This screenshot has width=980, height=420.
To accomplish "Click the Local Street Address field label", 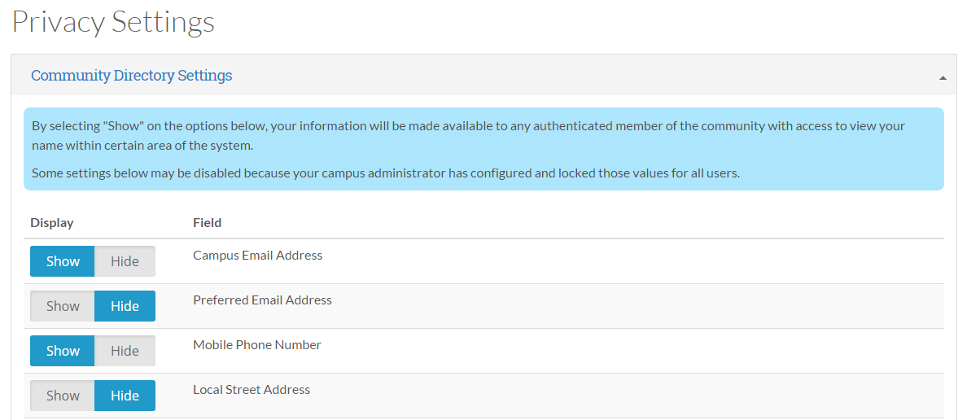I will (x=252, y=390).
